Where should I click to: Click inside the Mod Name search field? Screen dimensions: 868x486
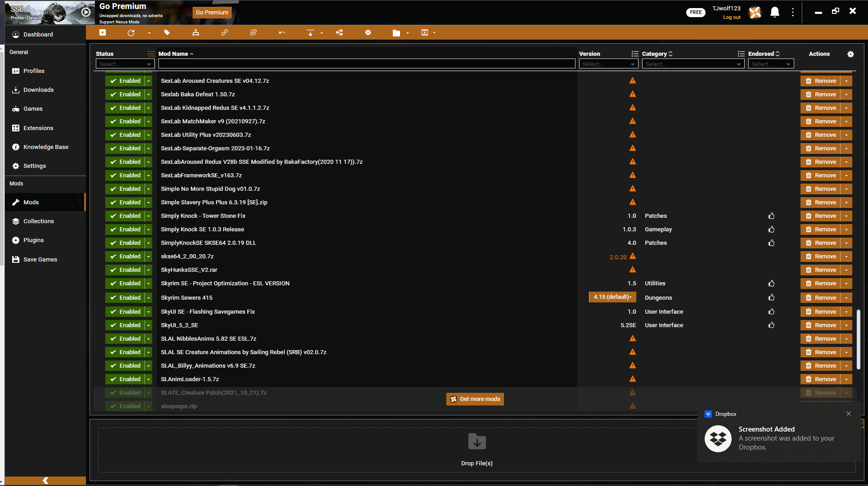click(367, 63)
